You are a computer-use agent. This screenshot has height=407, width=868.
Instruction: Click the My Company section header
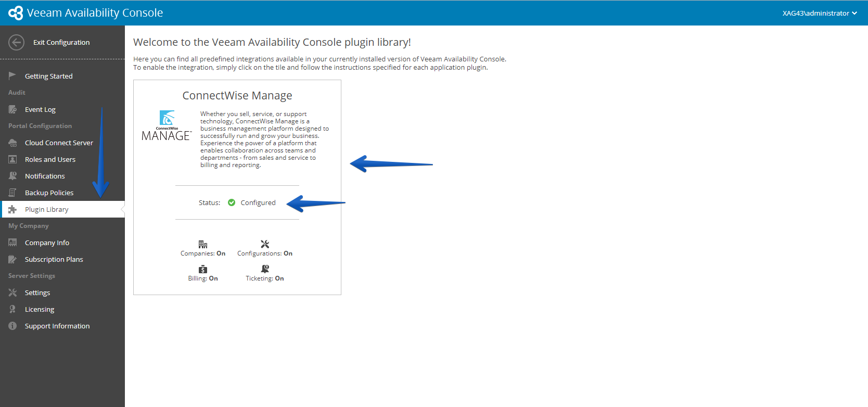[29, 226]
